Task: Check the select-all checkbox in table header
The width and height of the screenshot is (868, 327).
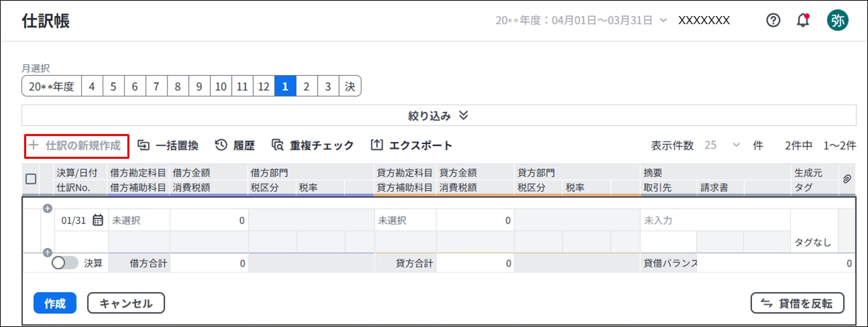Action: pyautogui.click(x=31, y=179)
